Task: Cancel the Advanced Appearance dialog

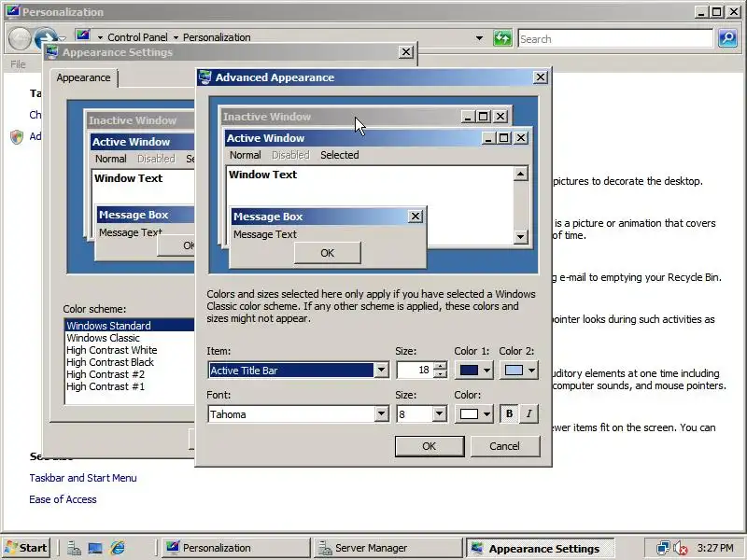Action: [x=505, y=446]
